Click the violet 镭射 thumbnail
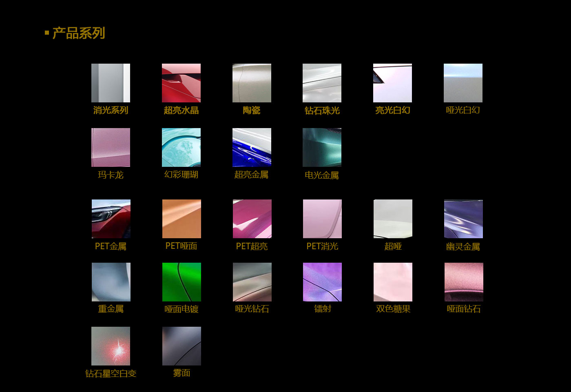Image resolution: width=571 pixels, height=392 pixels. click(322, 282)
